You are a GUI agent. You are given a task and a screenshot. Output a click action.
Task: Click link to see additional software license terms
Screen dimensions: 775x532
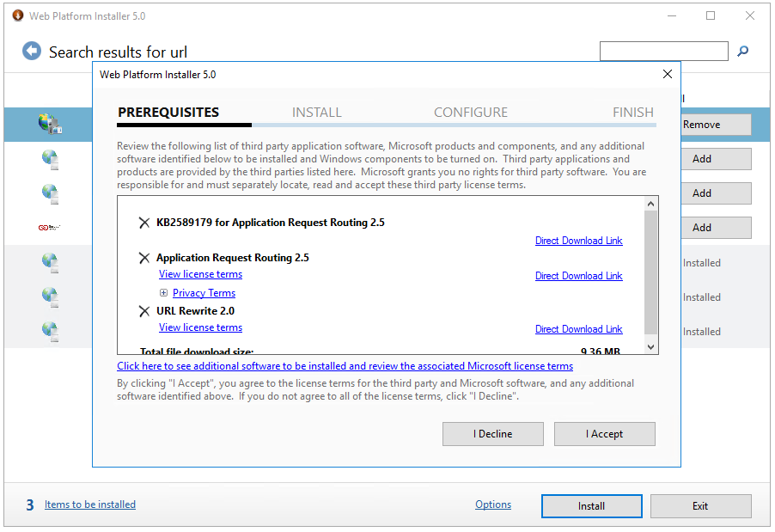[345, 366]
